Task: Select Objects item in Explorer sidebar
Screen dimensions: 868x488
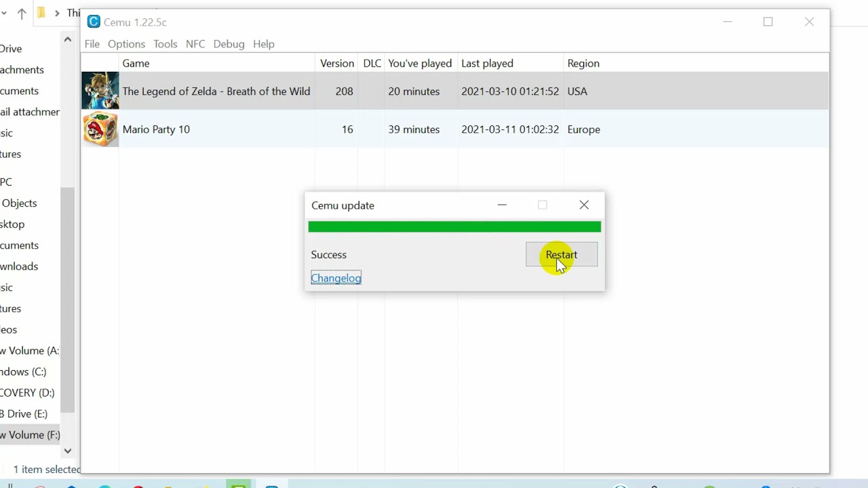Action: click(x=19, y=203)
